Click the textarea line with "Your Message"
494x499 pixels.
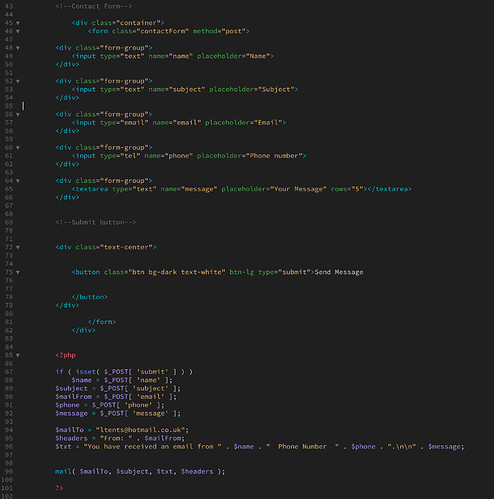[242, 189]
